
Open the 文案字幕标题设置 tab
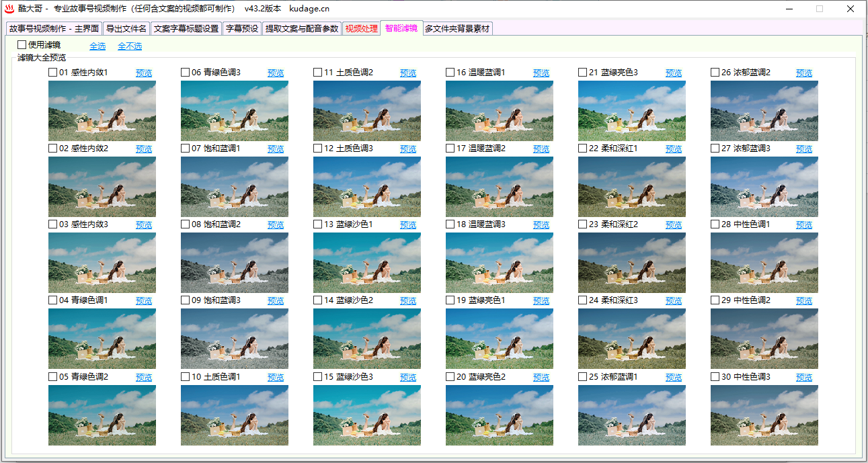point(186,29)
